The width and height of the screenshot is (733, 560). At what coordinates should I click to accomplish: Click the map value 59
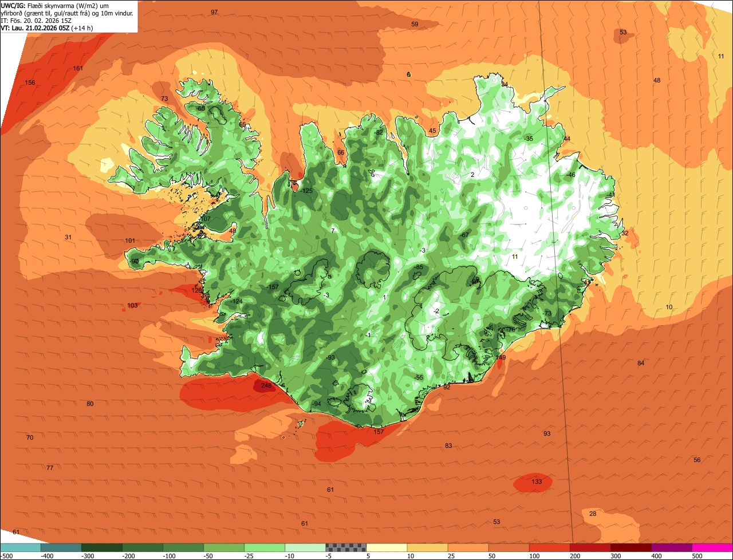coord(415,24)
